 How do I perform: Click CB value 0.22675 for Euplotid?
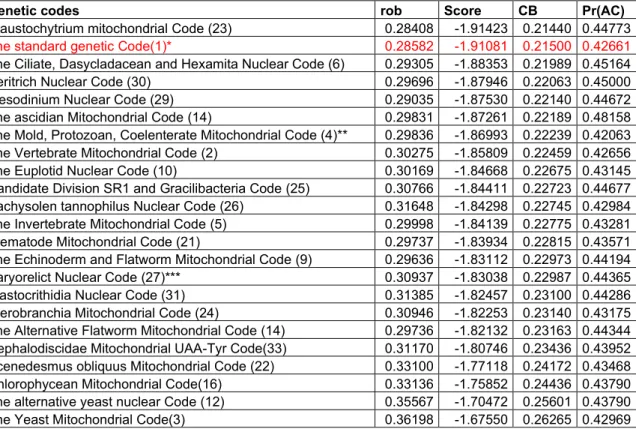point(547,170)
